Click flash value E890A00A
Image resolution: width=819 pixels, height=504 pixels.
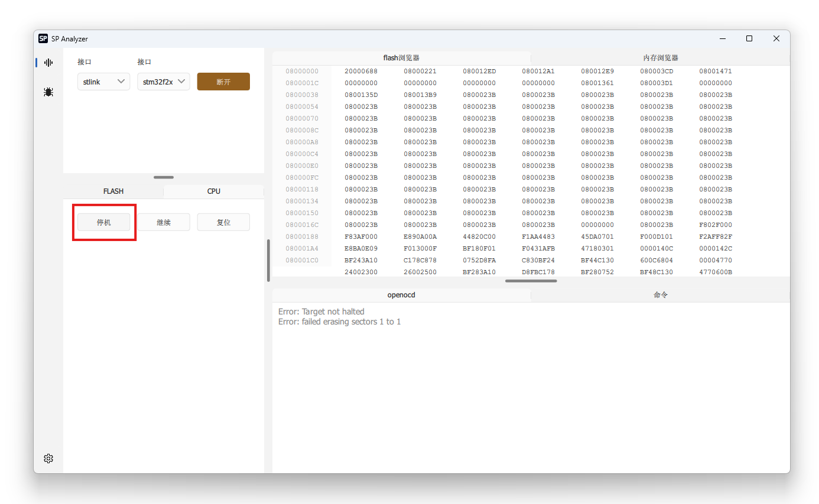point(420,236)
